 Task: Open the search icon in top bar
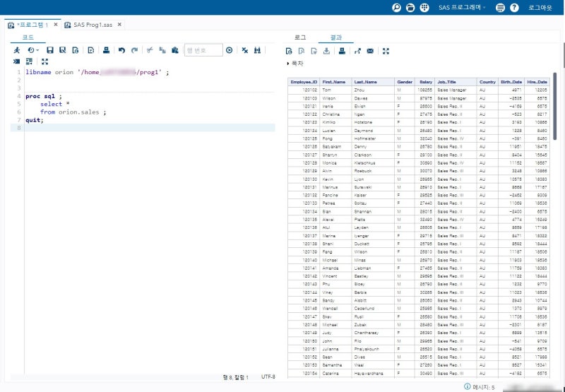coord(396,8)
